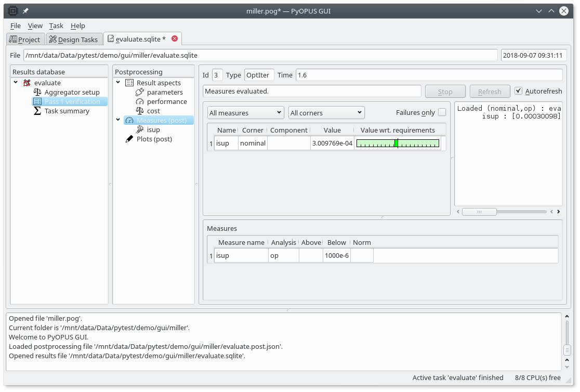
Task: Open the Task menu
Action: click(56, 25)
